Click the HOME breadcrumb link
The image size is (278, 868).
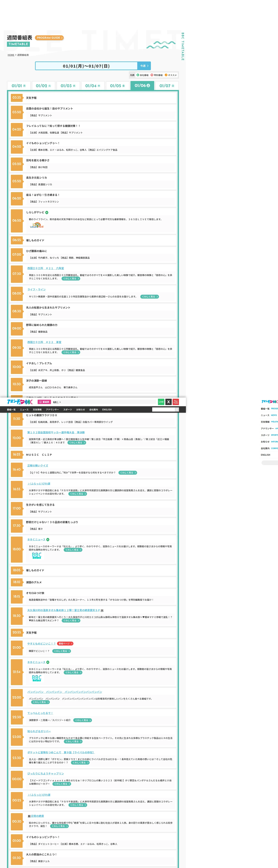pyautogui.click(x=11, y=55)
